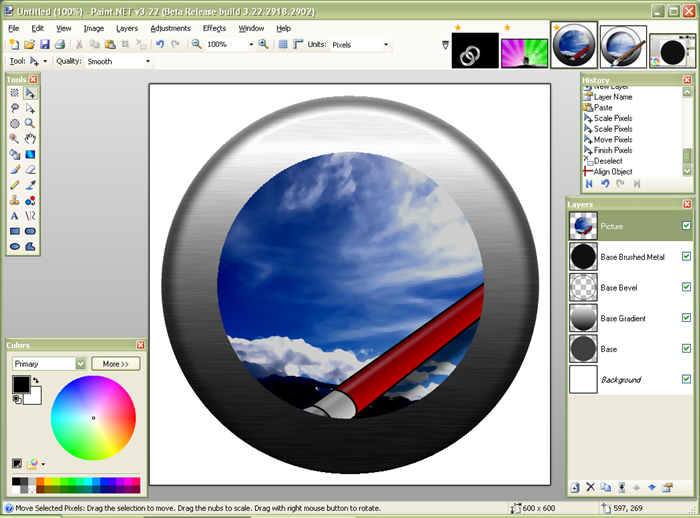The image size is (700, 518).
Task: Select the Paint Bucket tool
Action: point(15,155)
